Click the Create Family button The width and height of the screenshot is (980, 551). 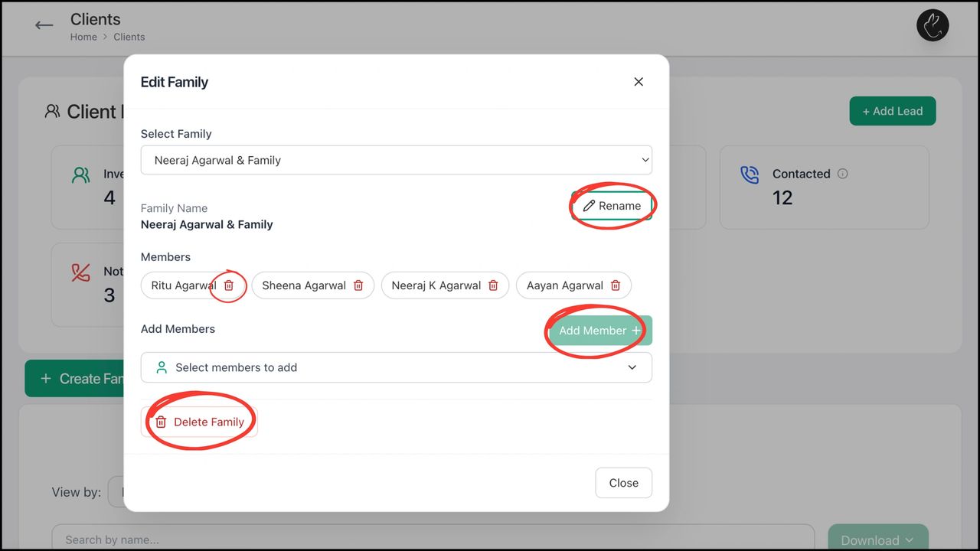coord(75,379)
